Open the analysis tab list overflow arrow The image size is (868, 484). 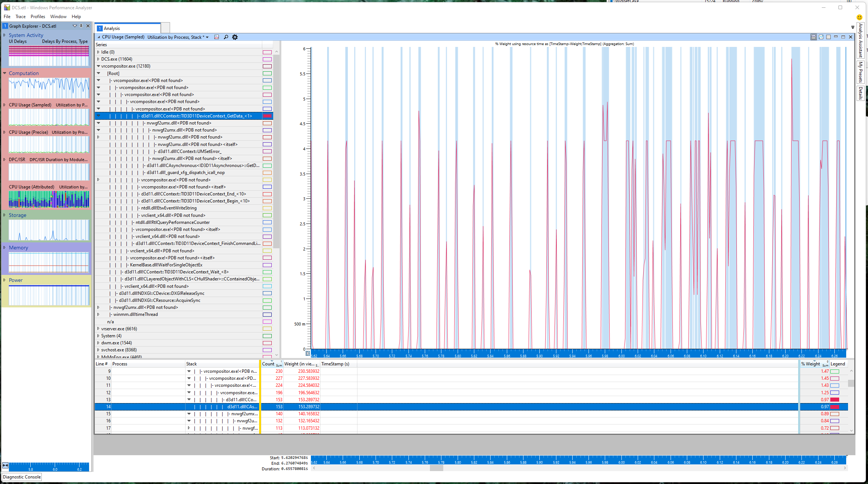tap(853, 27)
